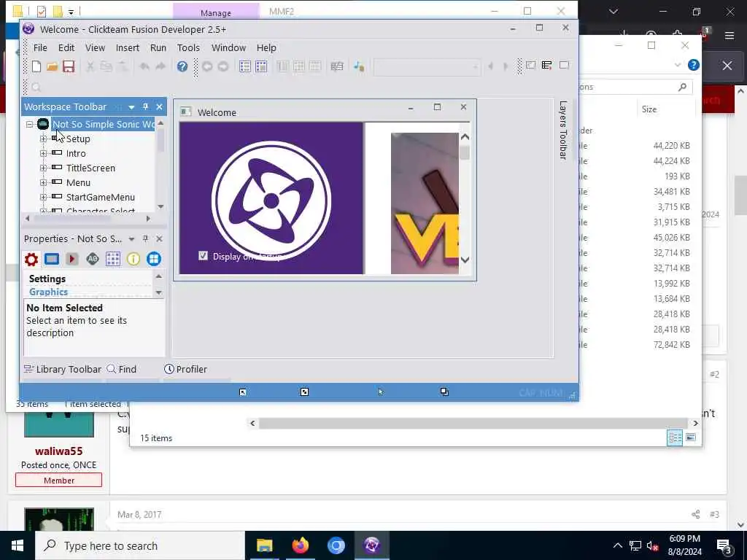747x560 pixels.
Task: Pin the Workspace Toolbar panel
Action: 145,106
